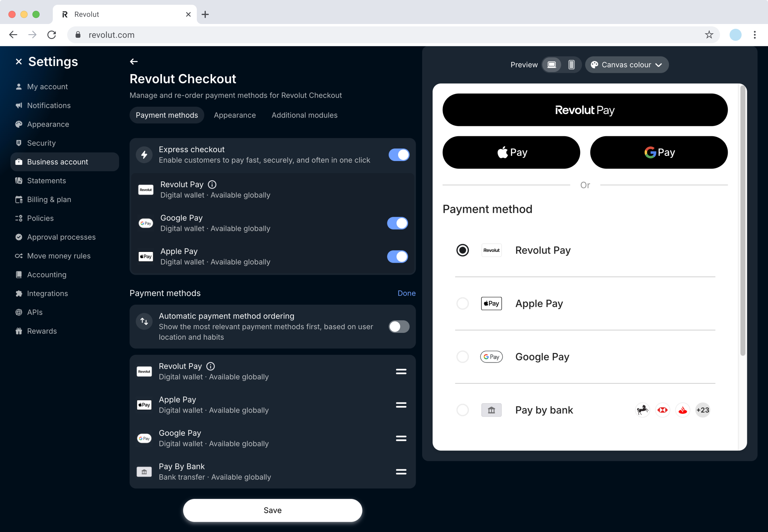Select Pay by bank radio button in preview
This screenshot has width=768, height=532.
pyautogui.click(x=462, y=410)
